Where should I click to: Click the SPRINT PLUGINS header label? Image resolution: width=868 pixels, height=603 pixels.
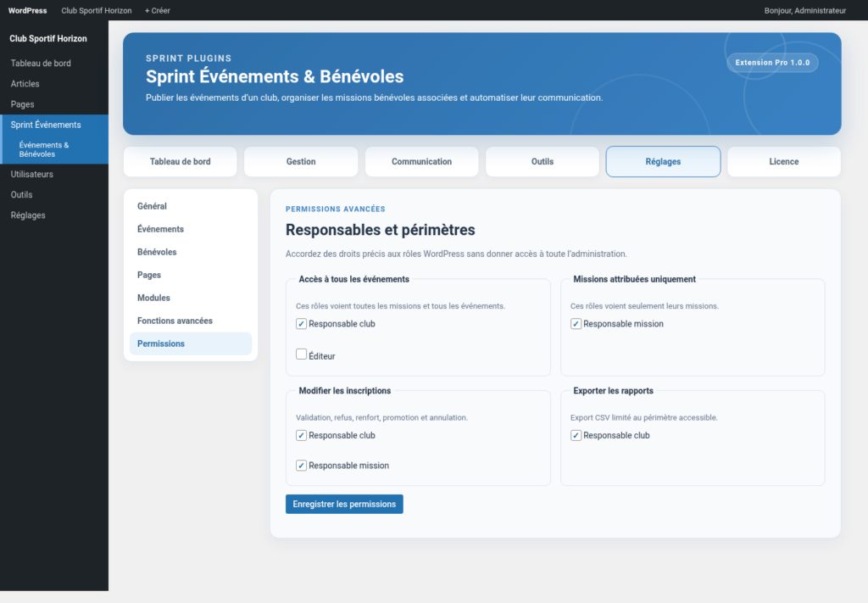click(189, 59)
